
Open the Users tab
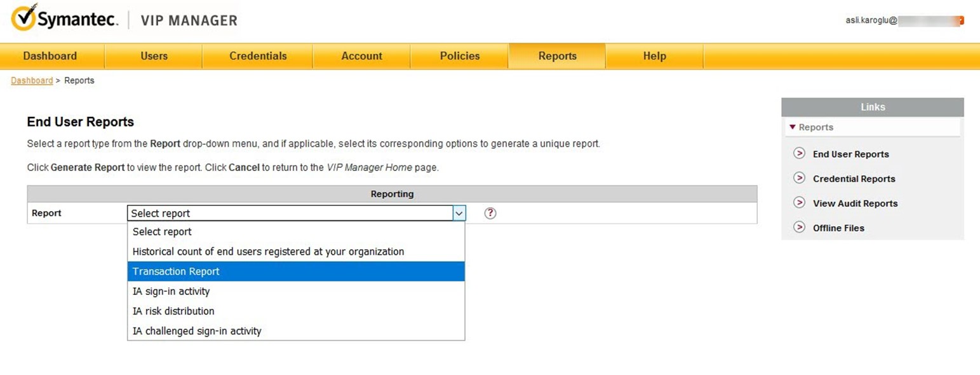point(154,56)
